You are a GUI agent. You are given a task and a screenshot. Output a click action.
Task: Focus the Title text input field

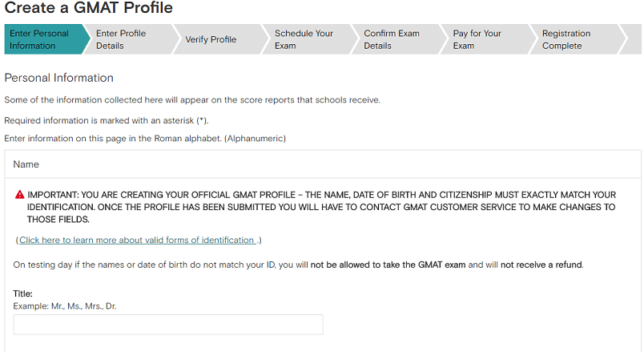(168, 325)
